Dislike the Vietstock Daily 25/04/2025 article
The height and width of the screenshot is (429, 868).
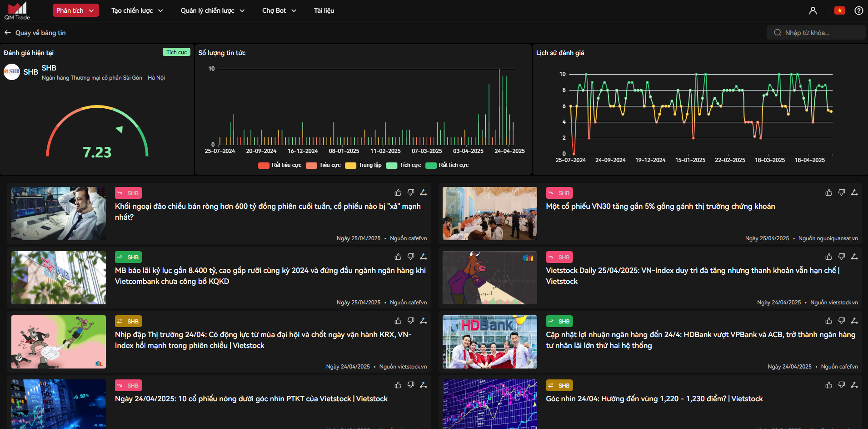(842, 257)
